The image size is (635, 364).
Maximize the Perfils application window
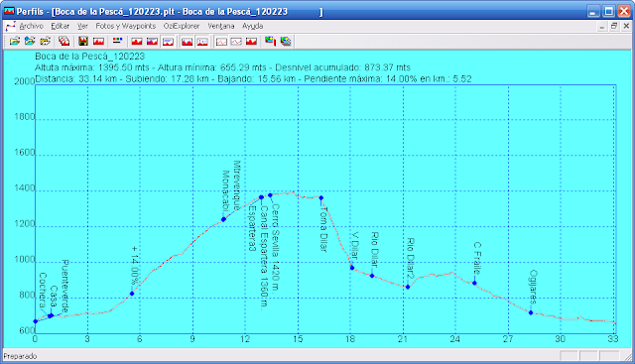tap(608, 11)
